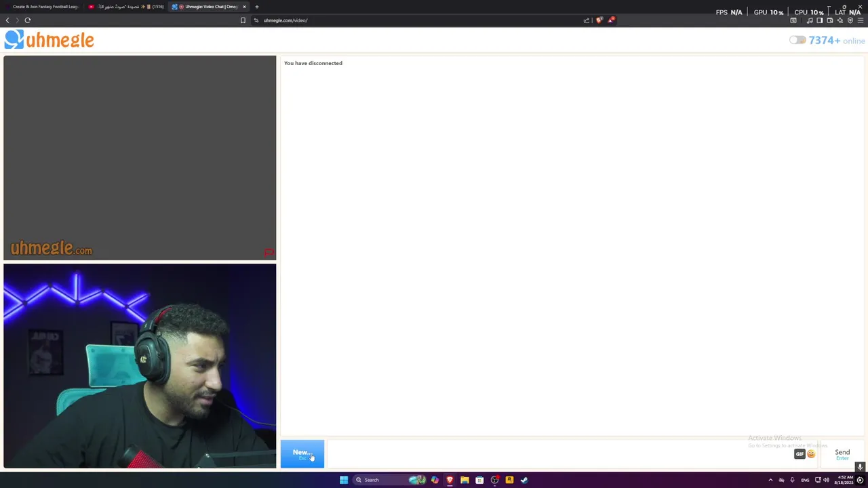Click the 'You have disconnected' message
868x488 pixels.
313,63
